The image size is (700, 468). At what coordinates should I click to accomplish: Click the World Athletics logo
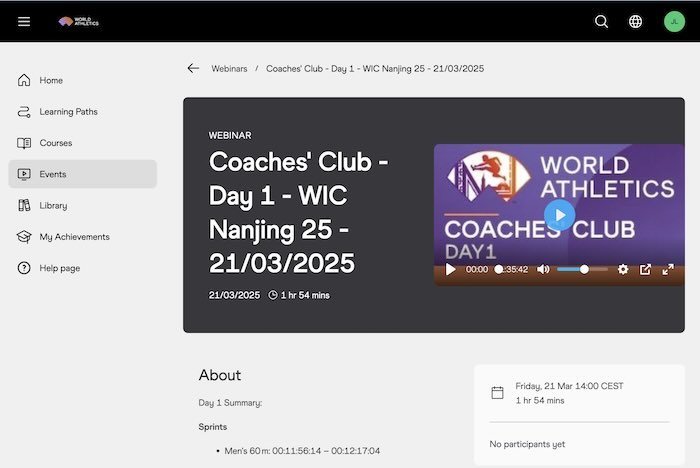(x=79, y=21)
